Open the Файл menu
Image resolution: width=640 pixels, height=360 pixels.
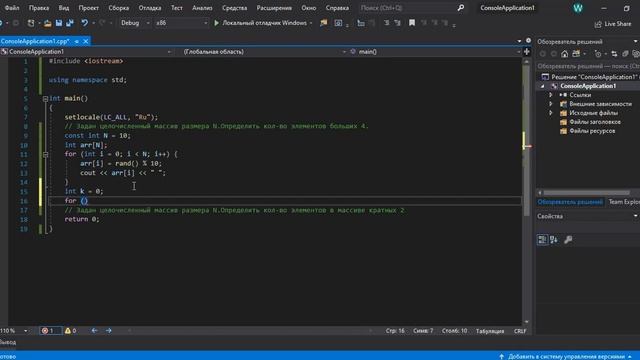(x=12, y=8)
